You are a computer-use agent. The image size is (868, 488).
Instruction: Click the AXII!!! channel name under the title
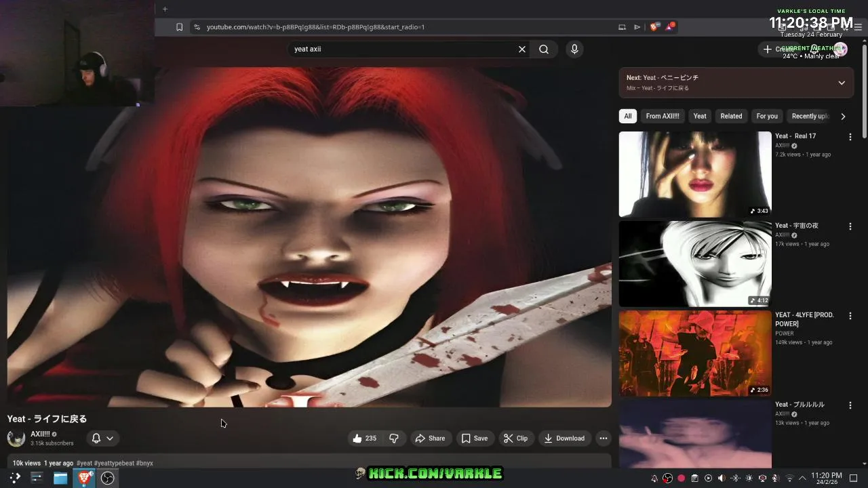click(40, 434)
